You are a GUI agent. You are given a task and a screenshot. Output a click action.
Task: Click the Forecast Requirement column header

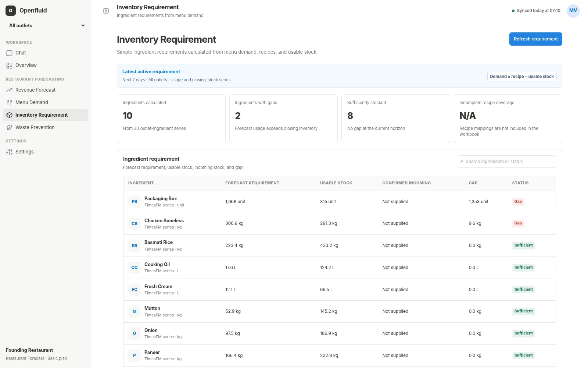pos(252,183)
